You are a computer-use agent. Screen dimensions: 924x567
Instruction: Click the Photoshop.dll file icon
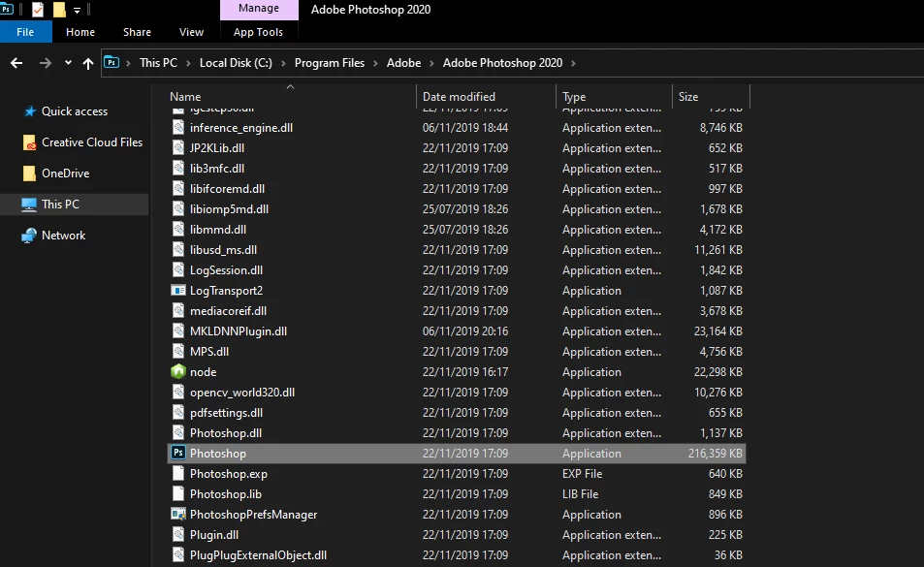tap(178, 432)
